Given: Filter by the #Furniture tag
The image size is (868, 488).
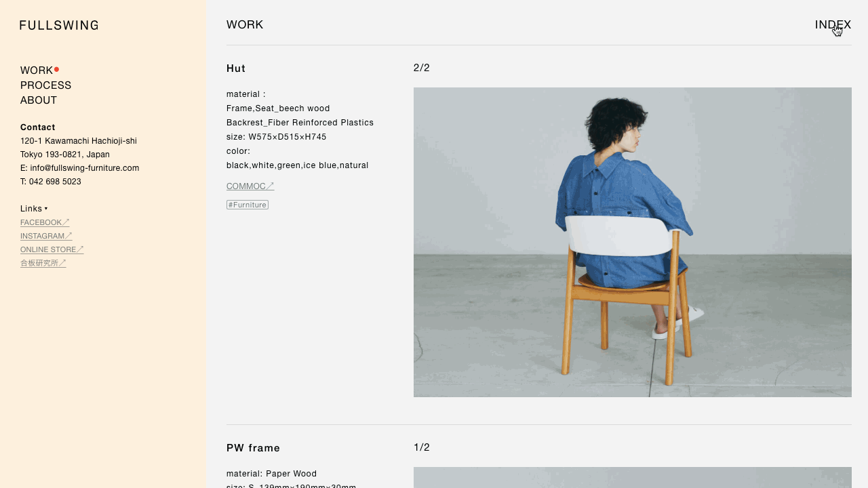Looking at the screenshot, I should (248, 205).
